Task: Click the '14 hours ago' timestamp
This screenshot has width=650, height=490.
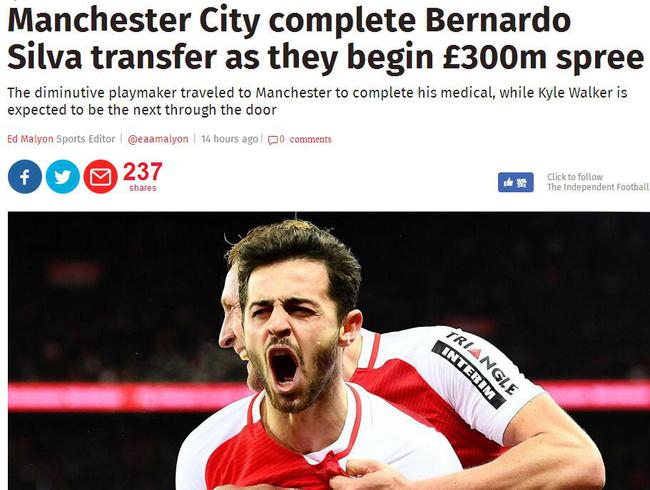Action: tap(230, 139)
